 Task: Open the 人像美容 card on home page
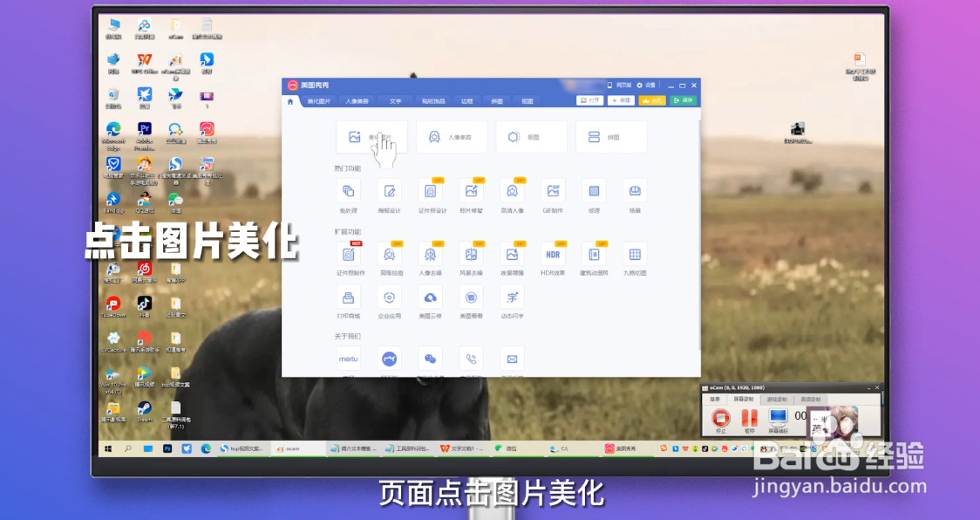tap(452, 137)
